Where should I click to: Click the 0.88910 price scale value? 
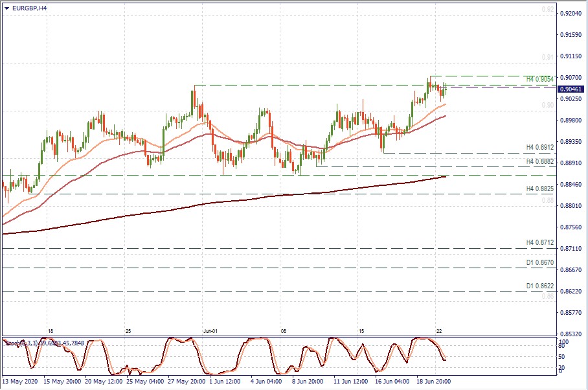[x=571, y=163]
